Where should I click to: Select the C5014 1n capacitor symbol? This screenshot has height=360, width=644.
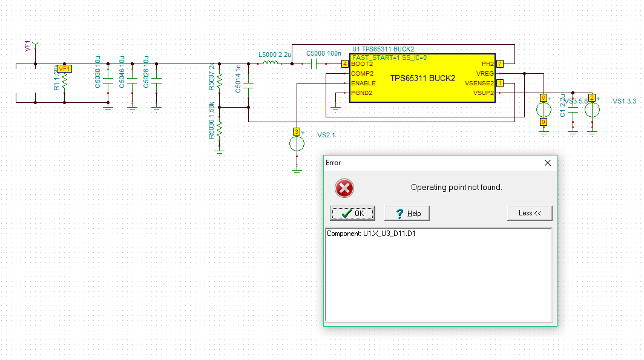pos(249,85)
